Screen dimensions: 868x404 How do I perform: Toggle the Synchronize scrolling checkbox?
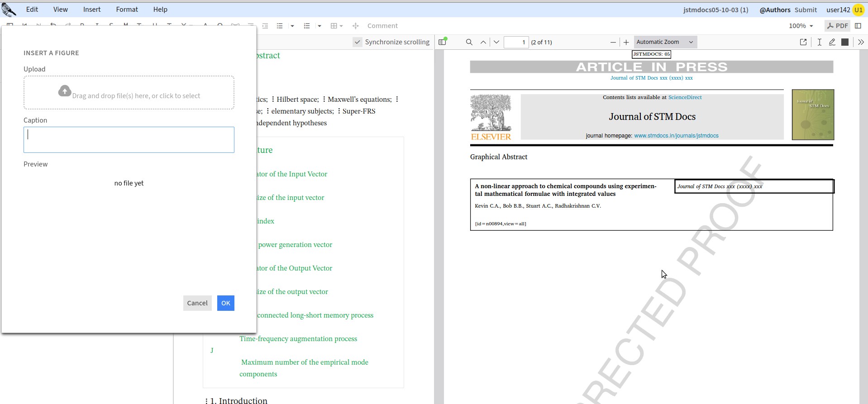(x=358, y=42)
